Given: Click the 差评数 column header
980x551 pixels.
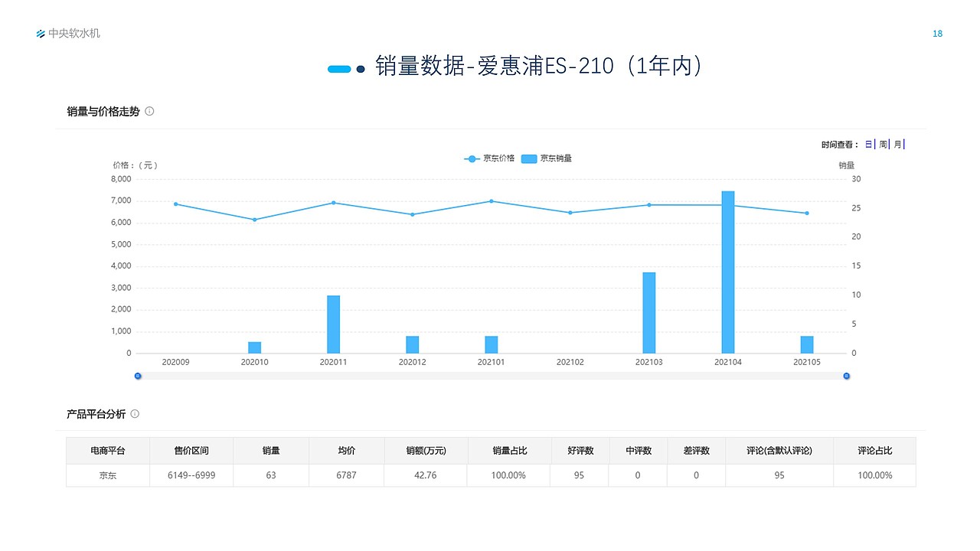Looking at the screenshot, I should coord(697,451).
